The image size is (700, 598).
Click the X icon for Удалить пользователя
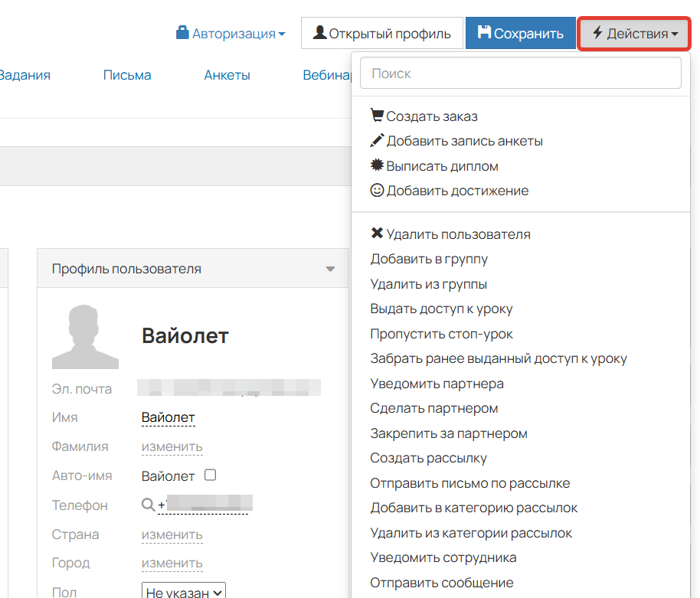[377, 234]
